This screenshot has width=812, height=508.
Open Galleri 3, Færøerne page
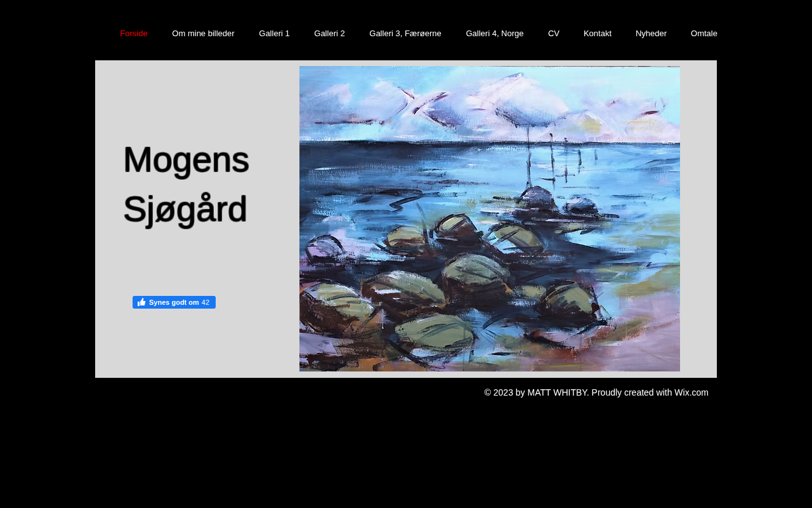click(x=405, y=34)
